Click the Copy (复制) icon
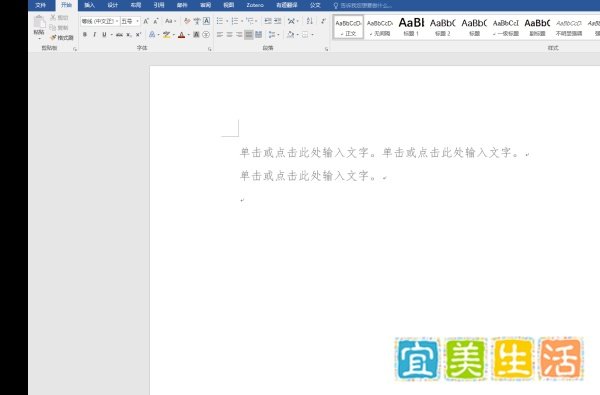600x395 pixels. point(53,28)
